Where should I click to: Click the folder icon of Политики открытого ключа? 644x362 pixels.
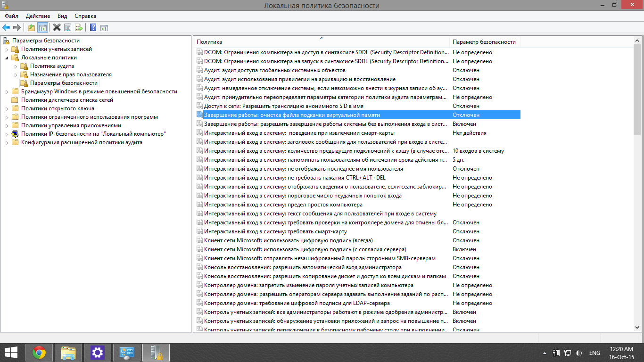tap(15, 108)
